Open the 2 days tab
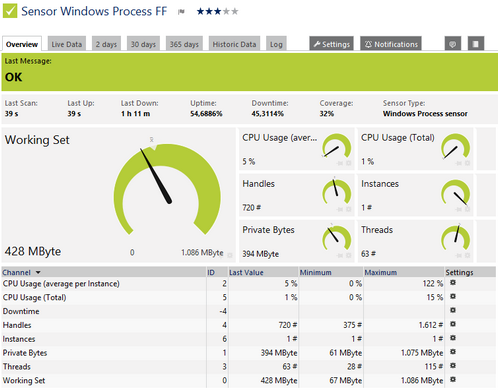The width and height of the screenshot is (498, 390). point(106,44)
